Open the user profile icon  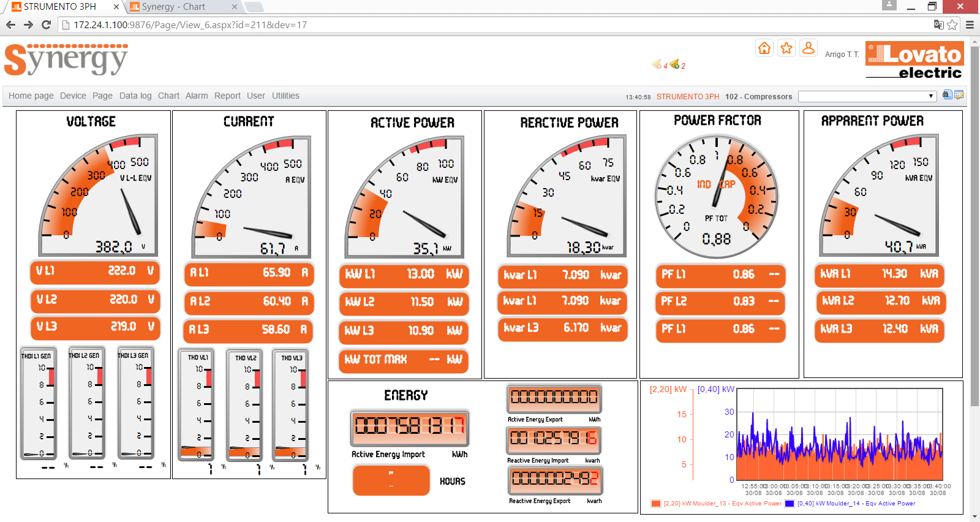[x=809, y=48]
